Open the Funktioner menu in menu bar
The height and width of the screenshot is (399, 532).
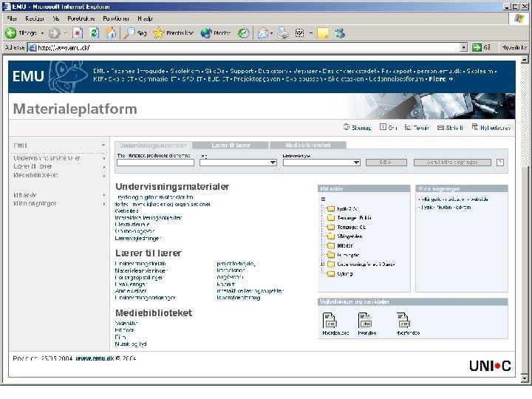(x=117, y=18)
